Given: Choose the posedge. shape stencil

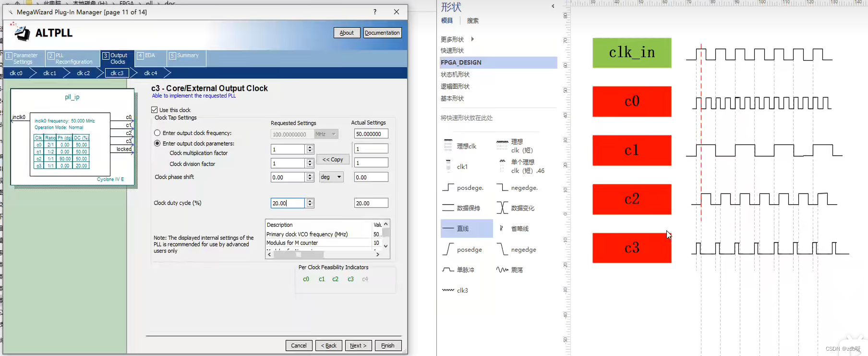Looking at the screenshot, I should click(463, 188).
